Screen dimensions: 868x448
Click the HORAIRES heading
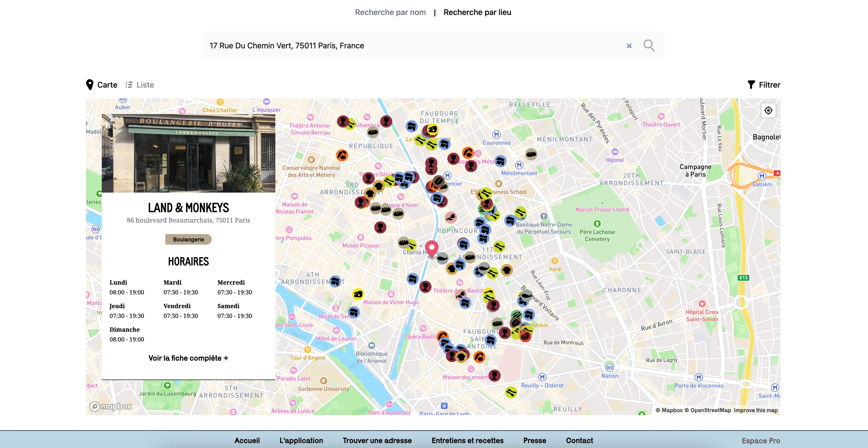(188, 262)
